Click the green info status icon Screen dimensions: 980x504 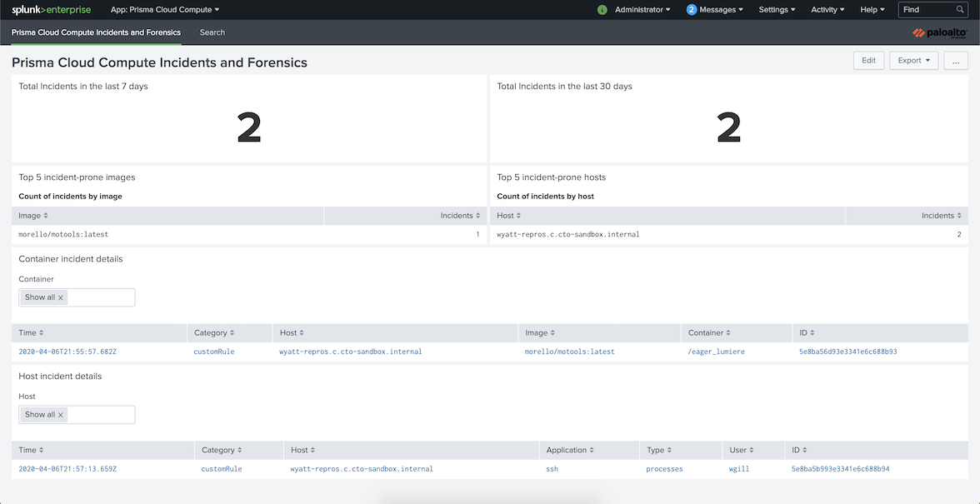pos(602,10)
